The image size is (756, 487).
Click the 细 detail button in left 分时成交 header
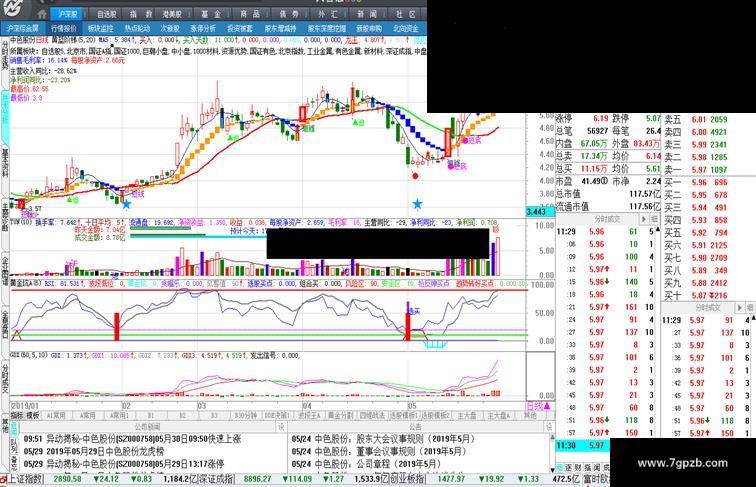coord(654,219)
